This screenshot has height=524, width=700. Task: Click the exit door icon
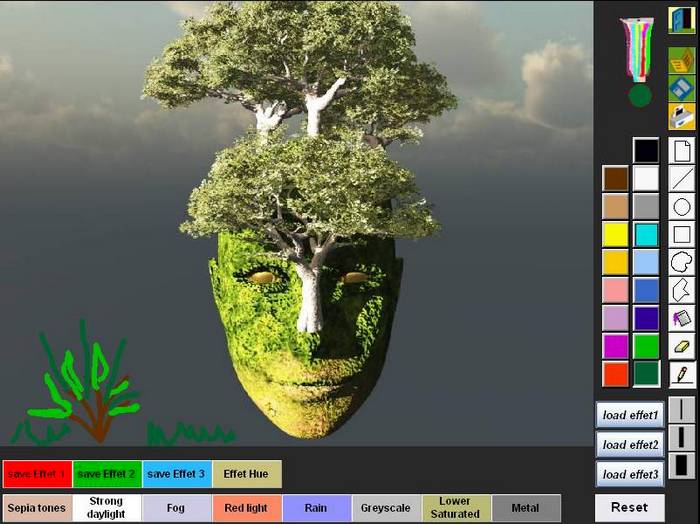pos(681,20)
